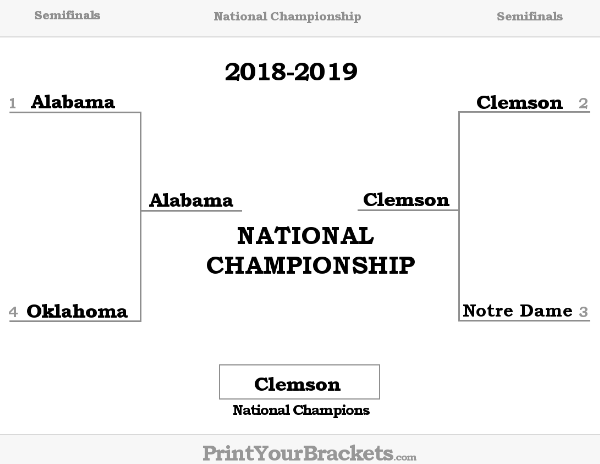Click the seed number 4 label
The image size is (600, 464).
13,312
